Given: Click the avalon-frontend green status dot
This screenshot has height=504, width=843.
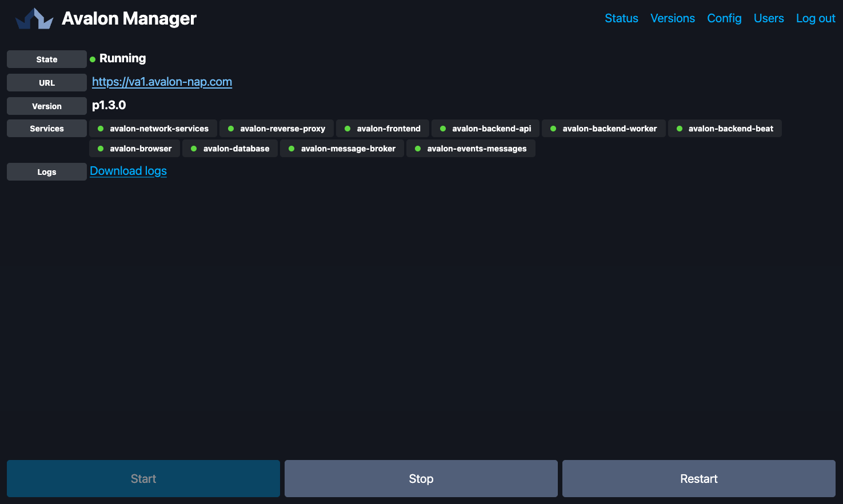Looking at the screenshot, I should point(347,129).
